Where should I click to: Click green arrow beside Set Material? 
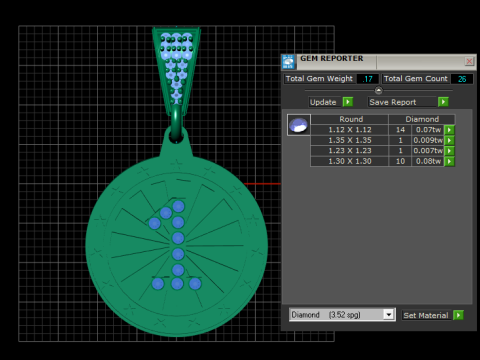pyautogui.click(x=459, y=315)
